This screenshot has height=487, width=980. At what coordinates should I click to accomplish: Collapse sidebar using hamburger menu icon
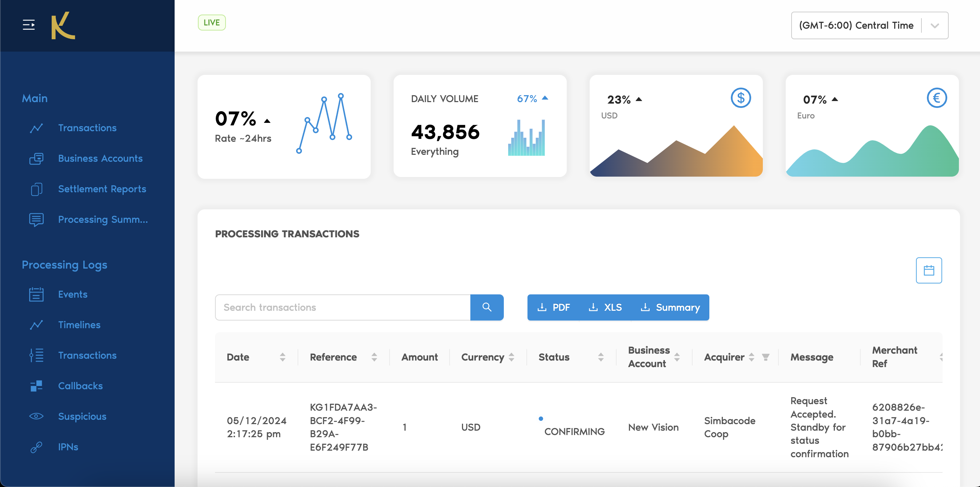coord(28,25)
